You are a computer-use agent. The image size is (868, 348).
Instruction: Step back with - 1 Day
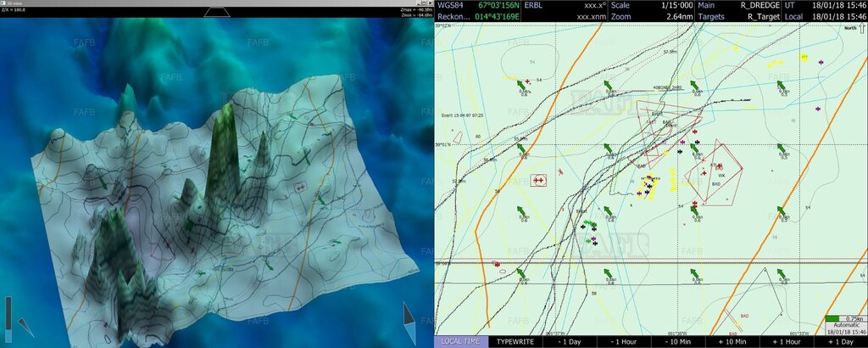570,341
